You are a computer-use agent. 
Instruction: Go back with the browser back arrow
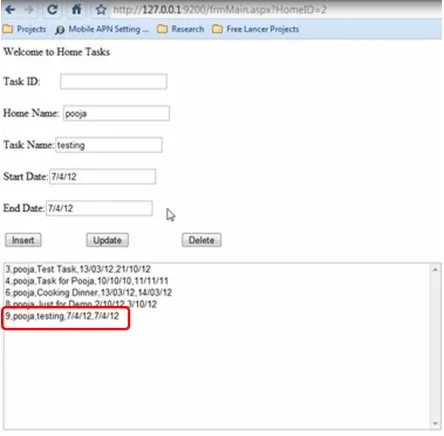(x=11, y=9)
